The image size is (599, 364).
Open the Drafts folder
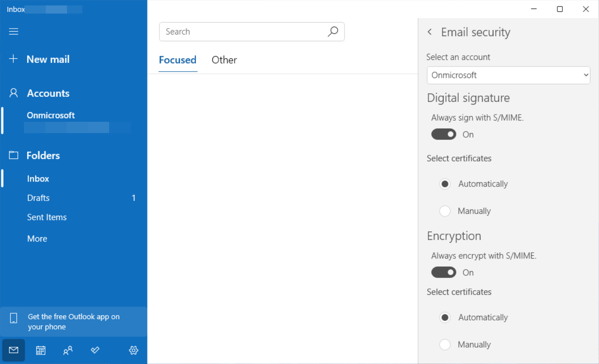pos(38,198)
